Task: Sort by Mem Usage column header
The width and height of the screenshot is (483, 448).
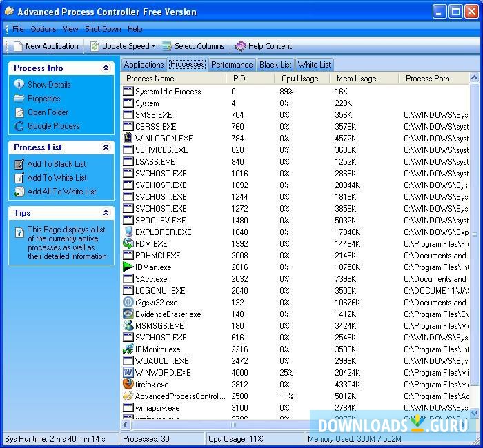Action: tap(364, 79)
